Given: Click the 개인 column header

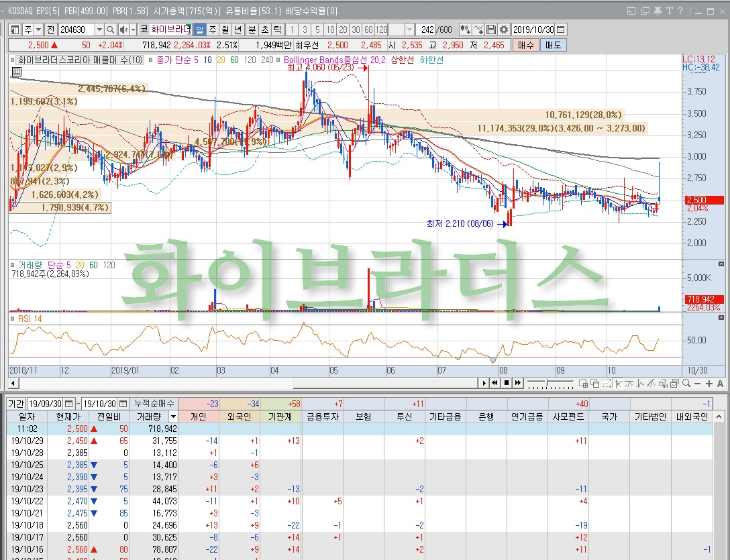Looking at the screenshot, I should point(199,416).
